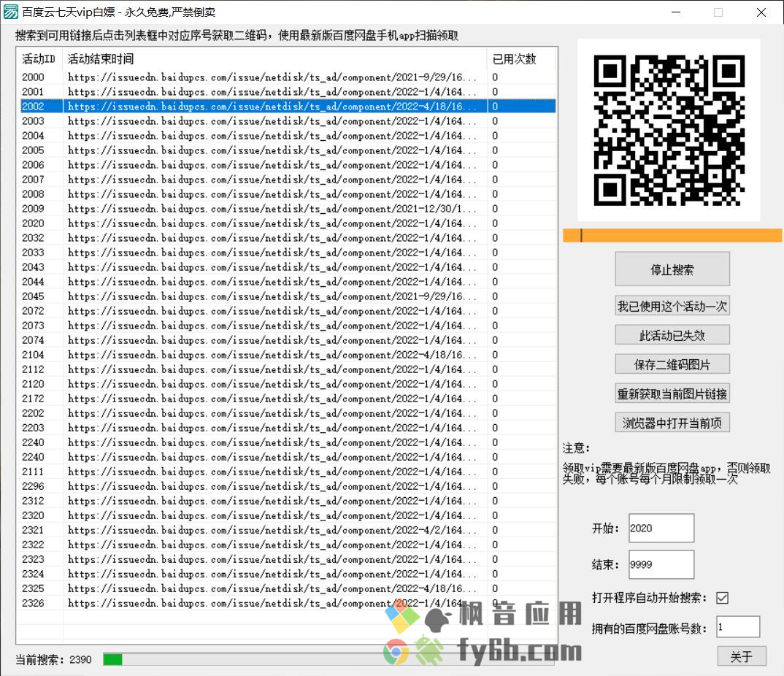The height and width of the screenshot is (676, 784).
Task: Select row with activity ID 2005
Action: click(x=288, y=150)
